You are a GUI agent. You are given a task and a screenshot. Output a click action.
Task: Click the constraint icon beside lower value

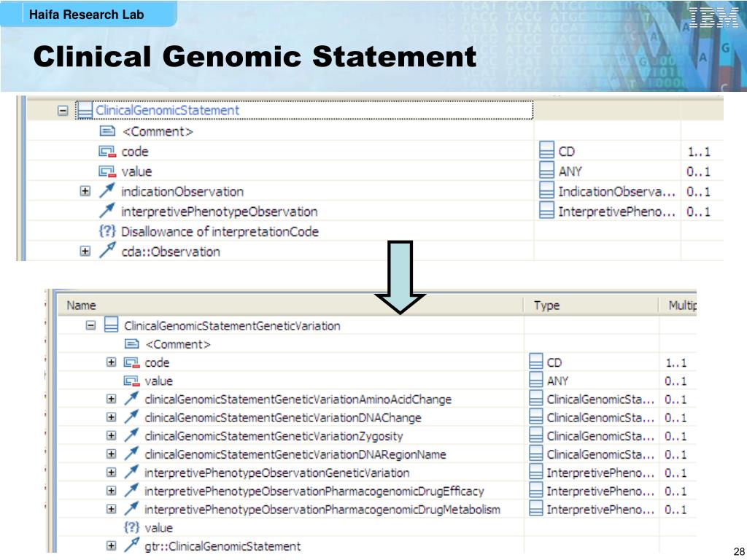[x=131, y=528]
